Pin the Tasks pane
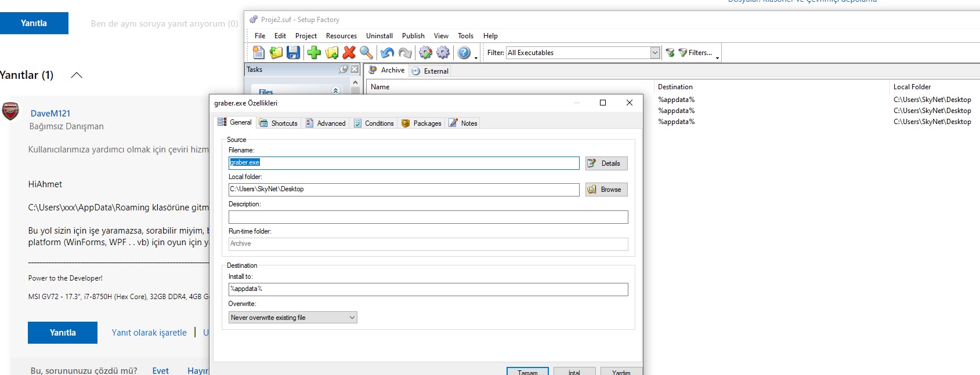The image size is (980, 375). click(x=343, y=69)
